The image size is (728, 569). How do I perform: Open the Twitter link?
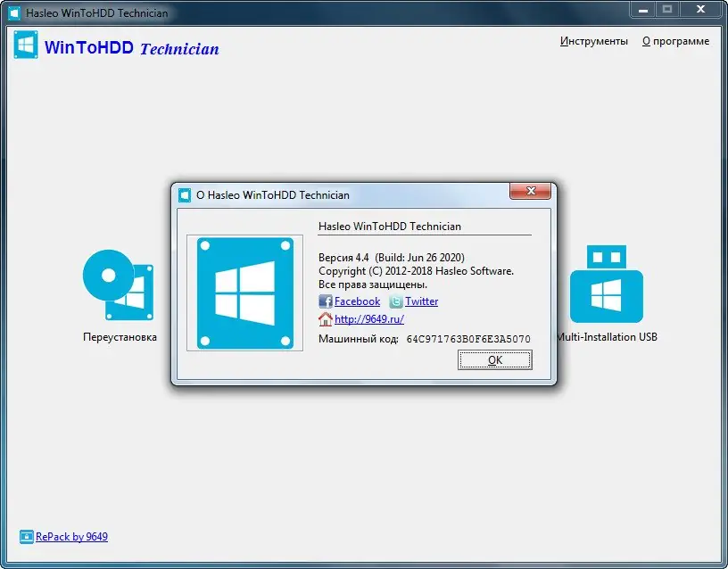click(422, 301)
